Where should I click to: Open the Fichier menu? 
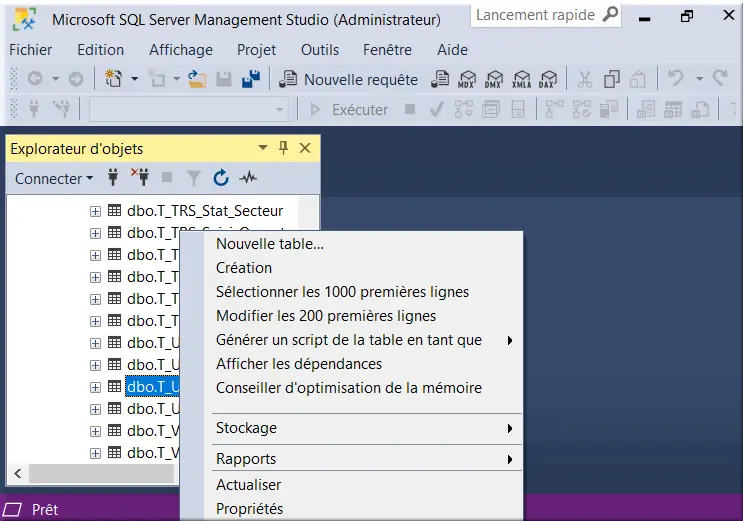pyautogui.click(x=31, y=50)
